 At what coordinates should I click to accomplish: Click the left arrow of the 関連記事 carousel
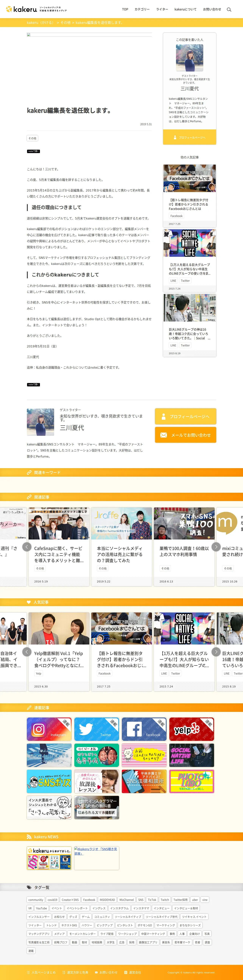[x=27, y=547]
